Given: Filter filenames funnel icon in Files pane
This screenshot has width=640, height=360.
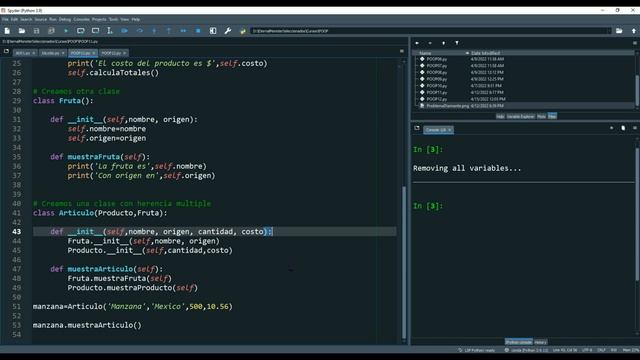Looking at the screenshot, I should click(x=457, y=43).
